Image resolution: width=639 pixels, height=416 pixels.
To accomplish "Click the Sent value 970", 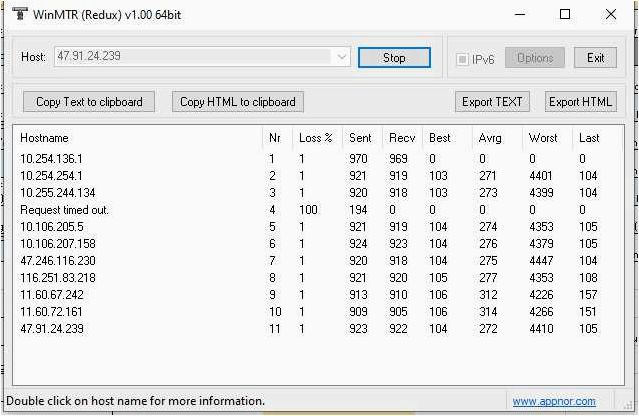I will click(358, 158).
